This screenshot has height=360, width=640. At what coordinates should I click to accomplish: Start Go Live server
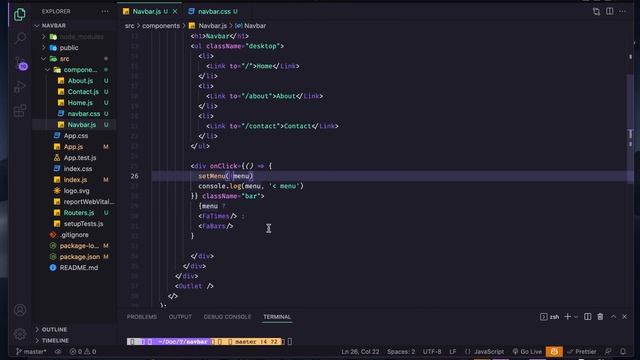[527, 351]
